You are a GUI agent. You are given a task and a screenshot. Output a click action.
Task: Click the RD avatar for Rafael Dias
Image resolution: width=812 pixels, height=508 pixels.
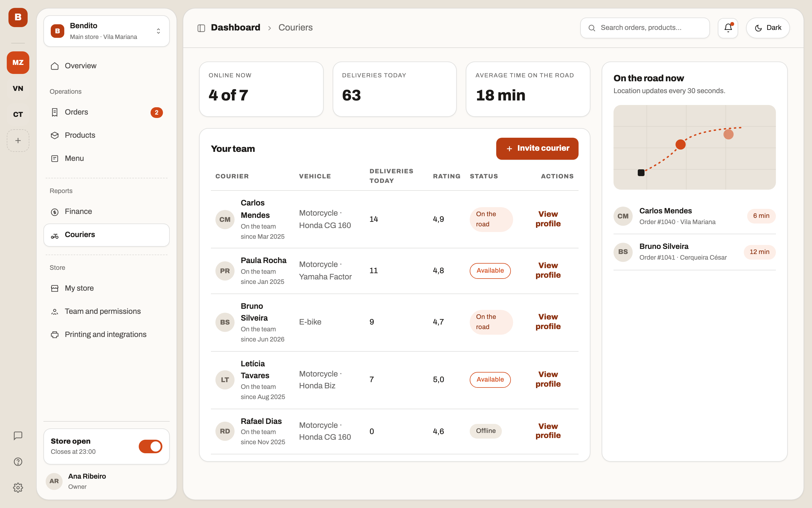click(225, 431)
